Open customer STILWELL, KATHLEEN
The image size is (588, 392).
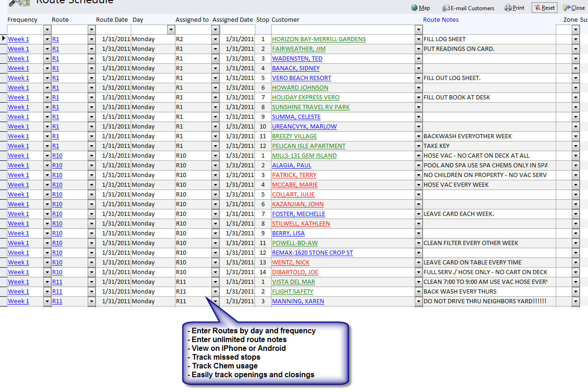pos(301,224)
